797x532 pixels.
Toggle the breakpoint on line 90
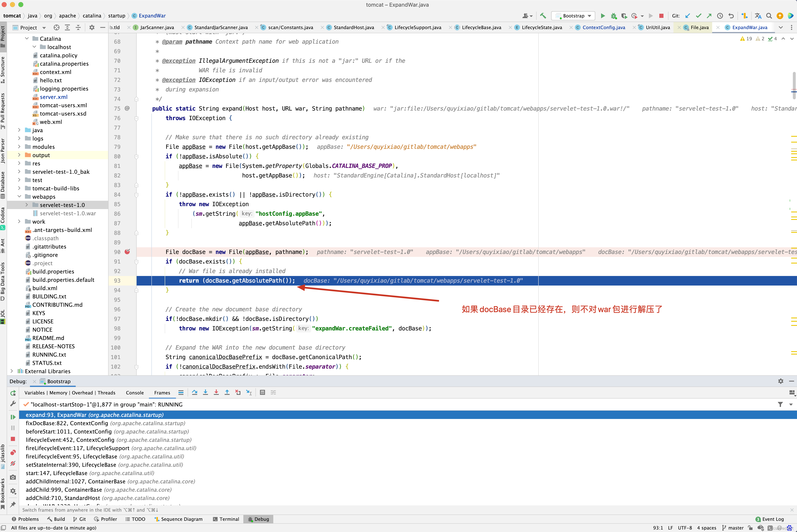click(127, 252)
